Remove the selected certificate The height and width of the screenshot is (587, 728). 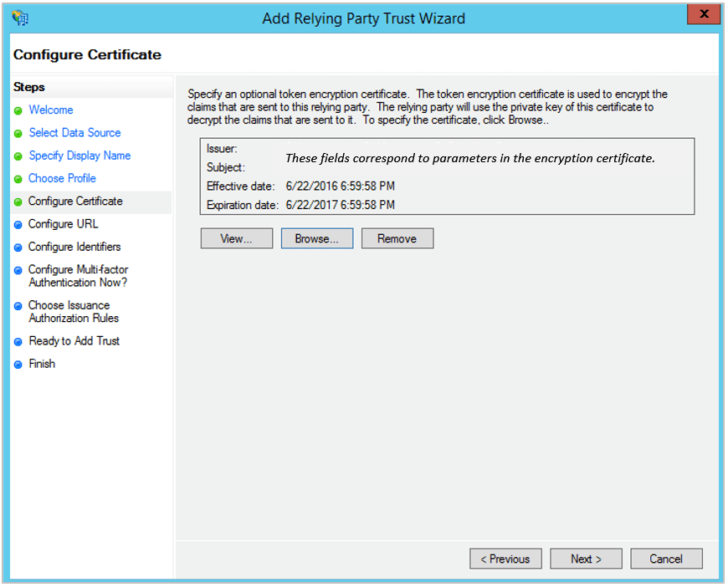[397, 238]
